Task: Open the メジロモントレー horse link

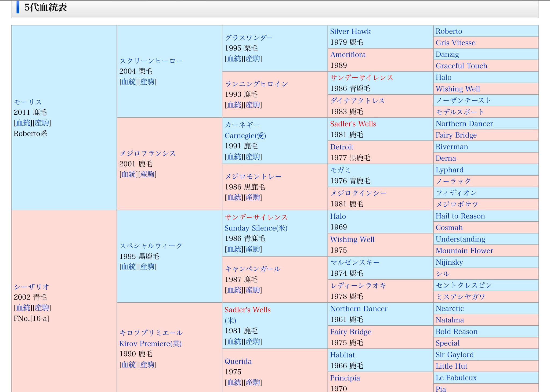Action: [253, 177]
